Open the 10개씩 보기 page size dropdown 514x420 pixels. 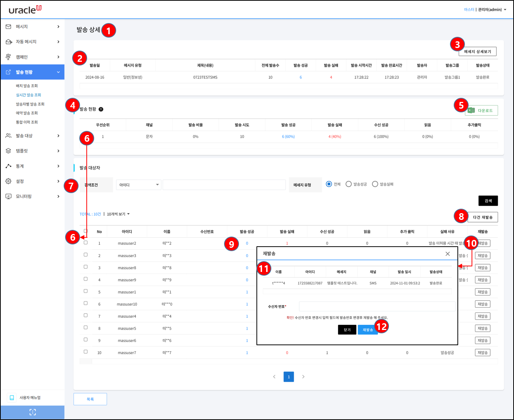click(118, 214)
